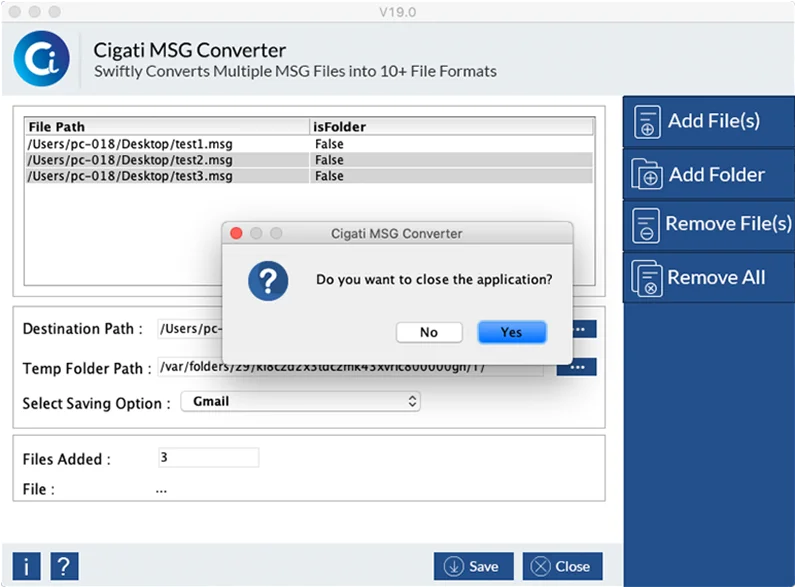Screen dimensions: 797x588
Task: Browse for Temp Folder Path using ... button
Action: point(576,367)
